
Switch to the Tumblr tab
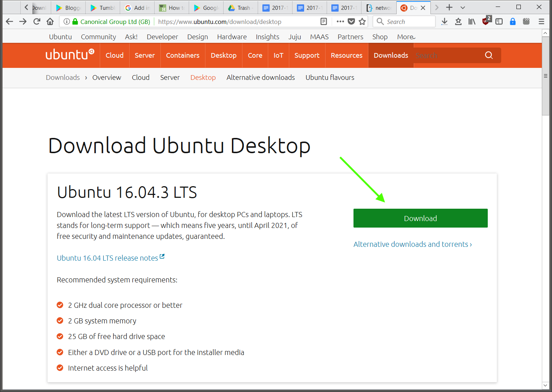click(103, 8)
